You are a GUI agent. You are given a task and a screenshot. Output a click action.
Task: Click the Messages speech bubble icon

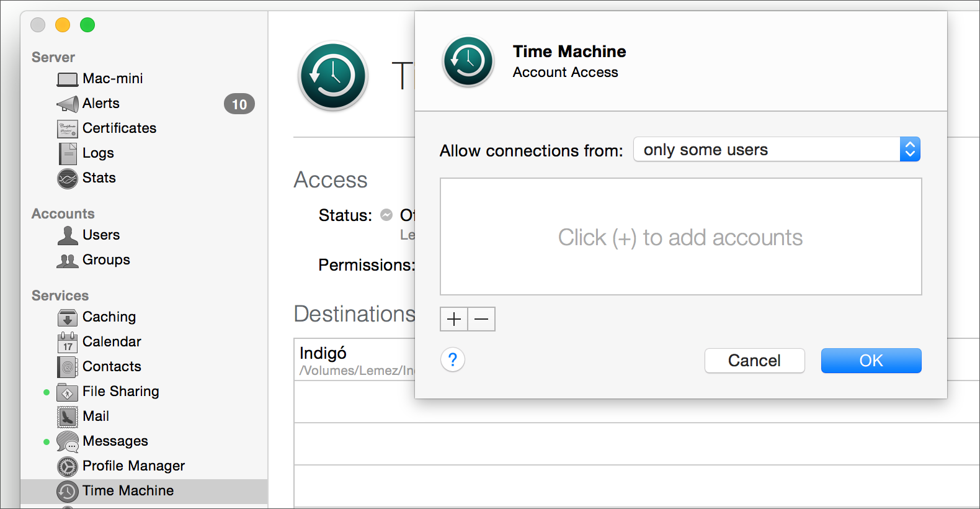coord(67,441)
